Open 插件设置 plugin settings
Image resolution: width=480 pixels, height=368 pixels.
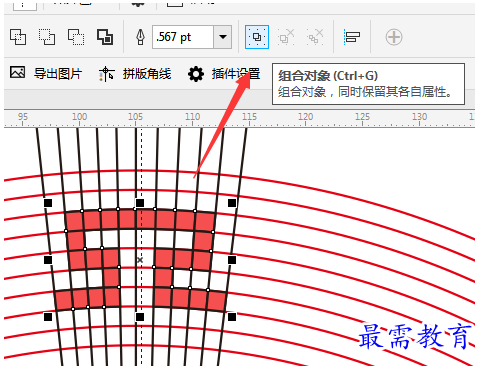point(224,74)
